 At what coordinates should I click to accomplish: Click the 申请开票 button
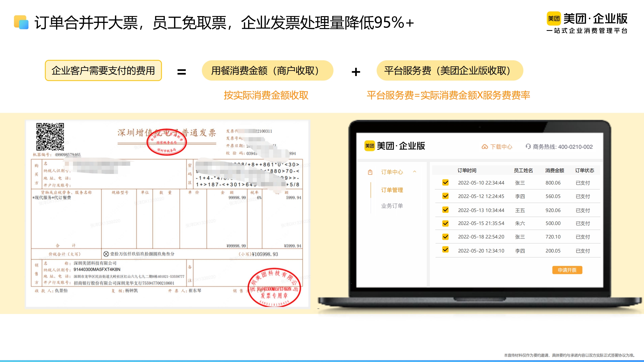point(567,270)
